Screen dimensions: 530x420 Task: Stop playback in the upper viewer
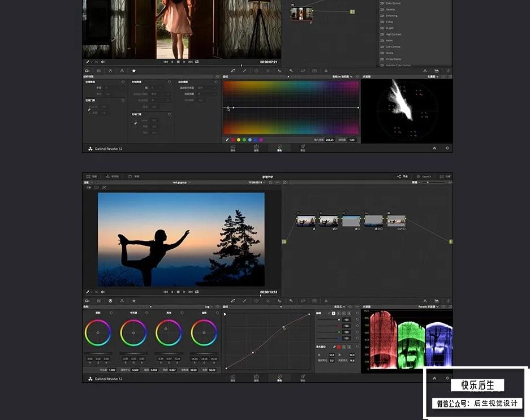(178, 62)
